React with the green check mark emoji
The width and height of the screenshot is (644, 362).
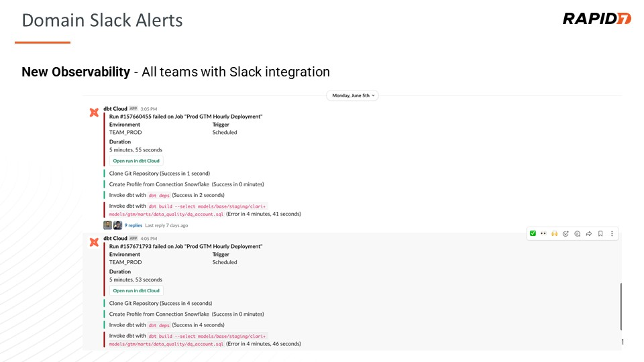(x=533, y=233)
